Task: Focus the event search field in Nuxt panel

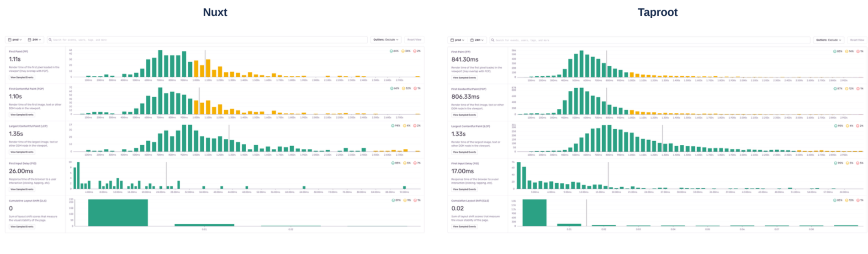Action: (x=207, y=40)
